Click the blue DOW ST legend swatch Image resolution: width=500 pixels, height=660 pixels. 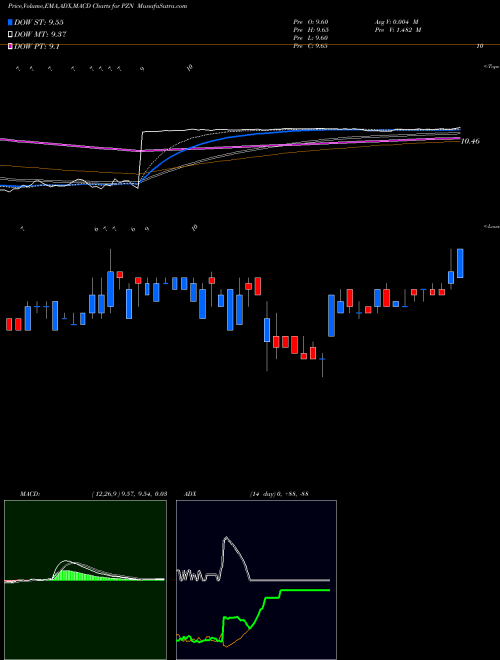click(x=11, y=23)
